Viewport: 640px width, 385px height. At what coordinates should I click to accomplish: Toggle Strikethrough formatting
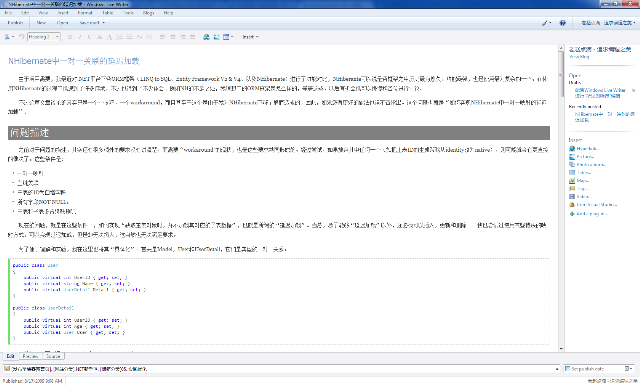99,37
